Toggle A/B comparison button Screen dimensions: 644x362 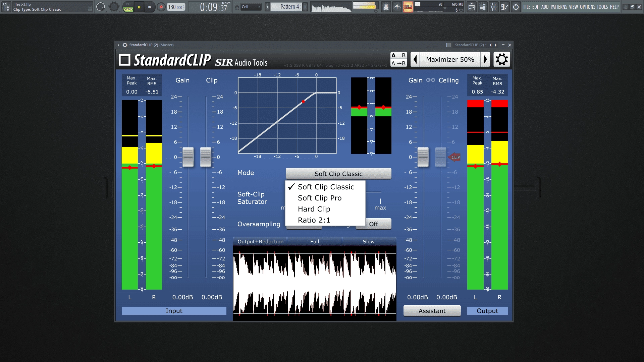click(x=398, y=55)
